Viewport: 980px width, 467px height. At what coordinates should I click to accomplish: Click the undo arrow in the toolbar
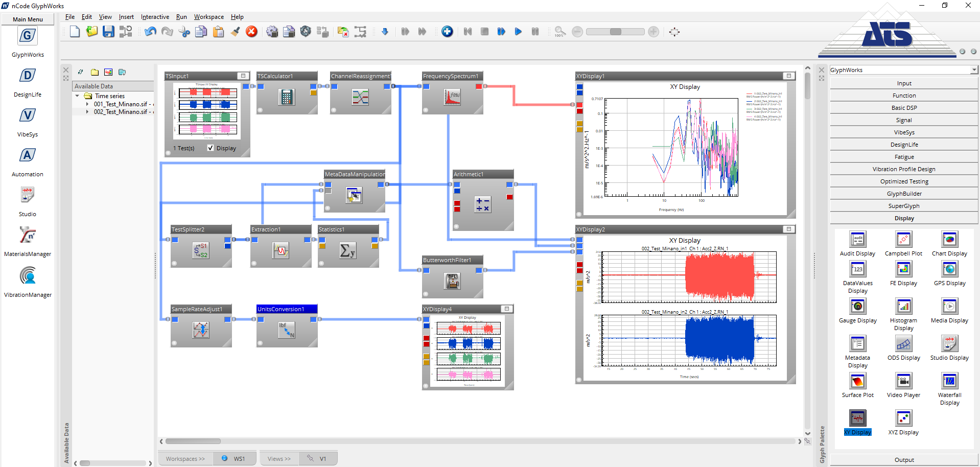[x=150, y=32]
